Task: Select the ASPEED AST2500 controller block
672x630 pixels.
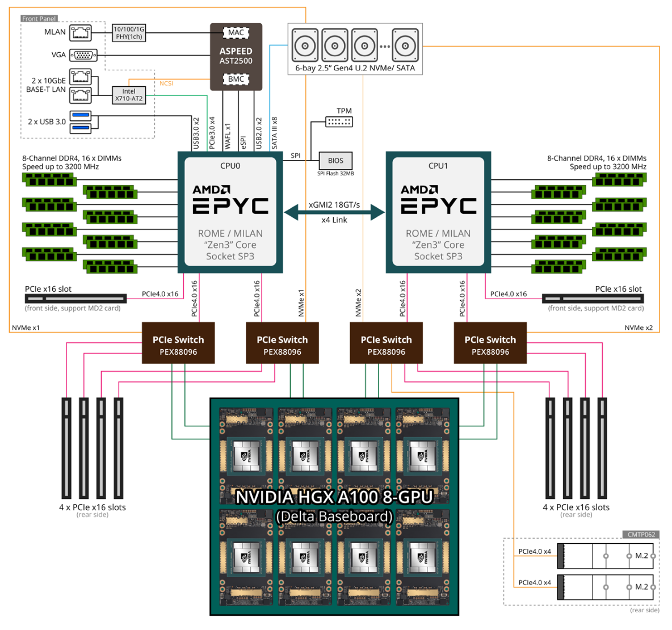Action: tap(235, 56)
